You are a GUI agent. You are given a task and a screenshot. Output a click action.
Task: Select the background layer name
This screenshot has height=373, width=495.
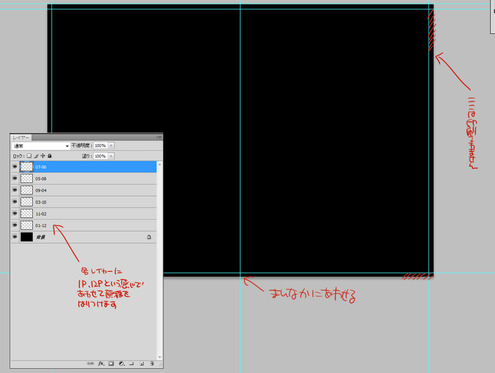click(x=41, y=237)
